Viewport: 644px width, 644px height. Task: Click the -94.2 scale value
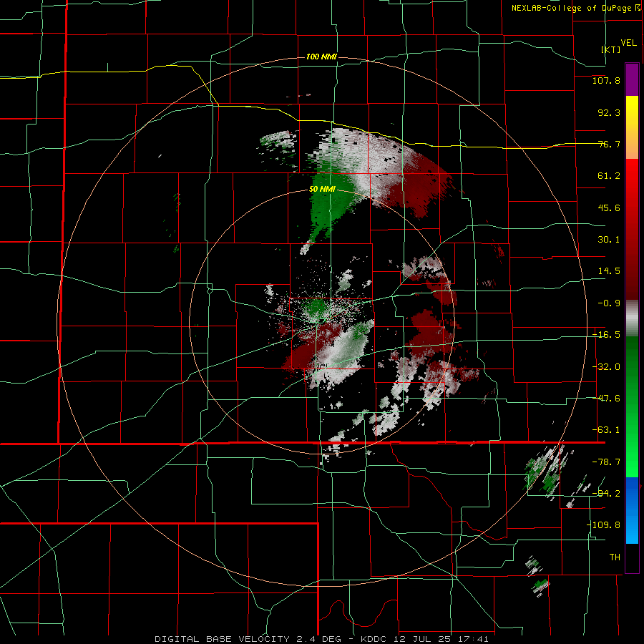click(x=606, y=494)
